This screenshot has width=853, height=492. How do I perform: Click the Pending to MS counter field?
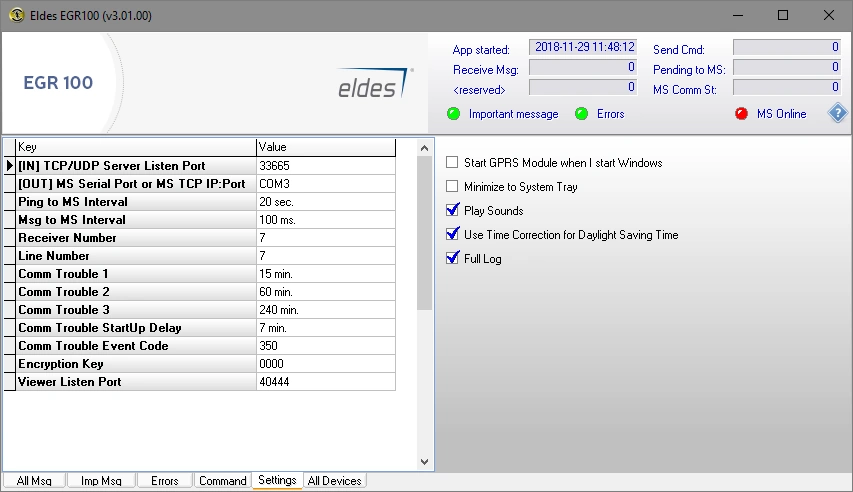pos(787,67)
